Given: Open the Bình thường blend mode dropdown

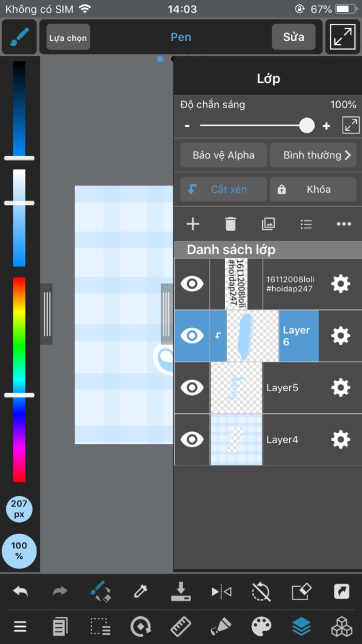Looking at the screenshot, I should (313, 155).
